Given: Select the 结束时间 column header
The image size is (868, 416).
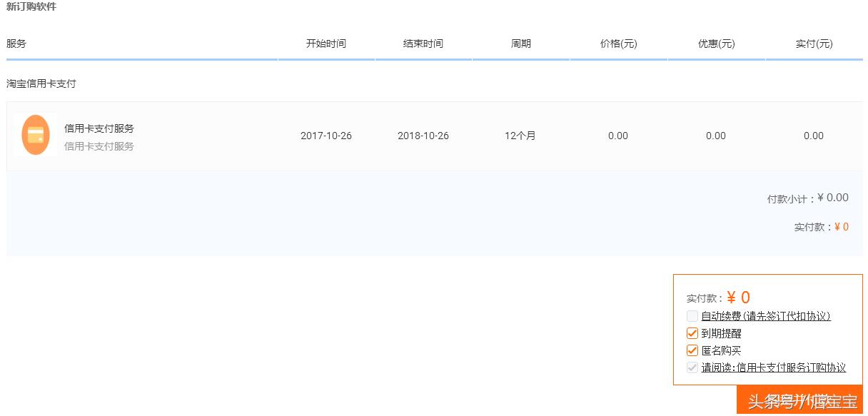Looking at the screenshot, I should (x=423, y=44).
